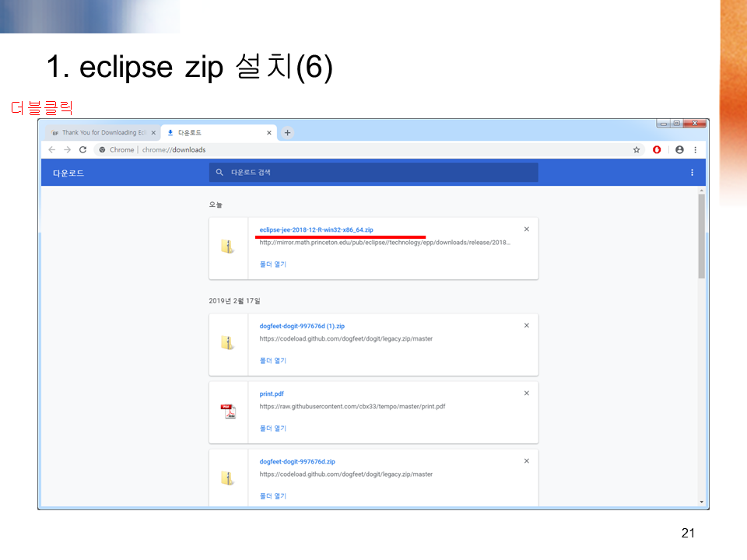Remove dogfeet-dogit (1).zip from list

[x=527, y=325]
